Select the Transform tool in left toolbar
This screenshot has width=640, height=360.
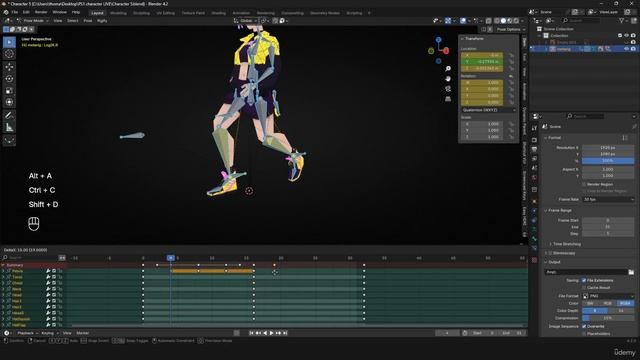pos(9,102)
